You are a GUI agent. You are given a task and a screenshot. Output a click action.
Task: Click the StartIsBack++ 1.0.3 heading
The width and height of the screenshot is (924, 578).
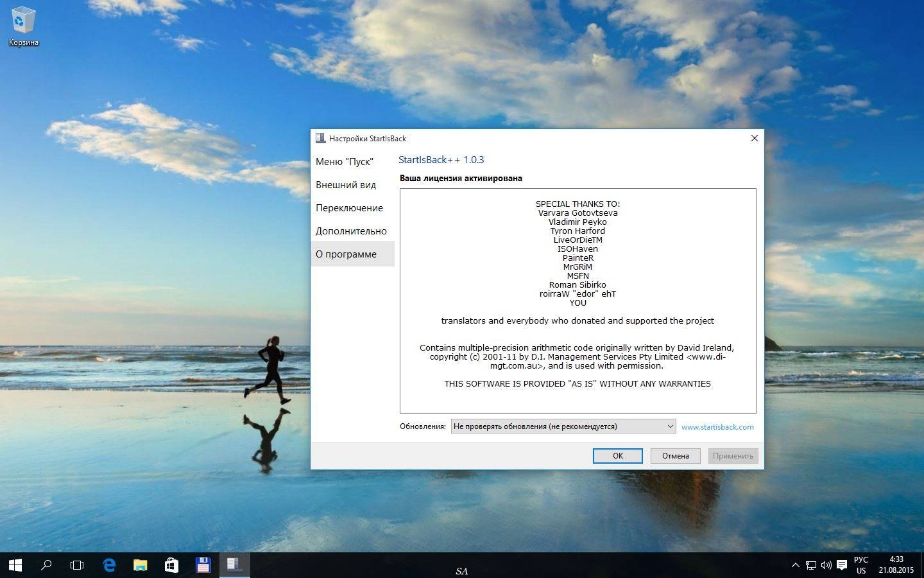coord(441,160)
